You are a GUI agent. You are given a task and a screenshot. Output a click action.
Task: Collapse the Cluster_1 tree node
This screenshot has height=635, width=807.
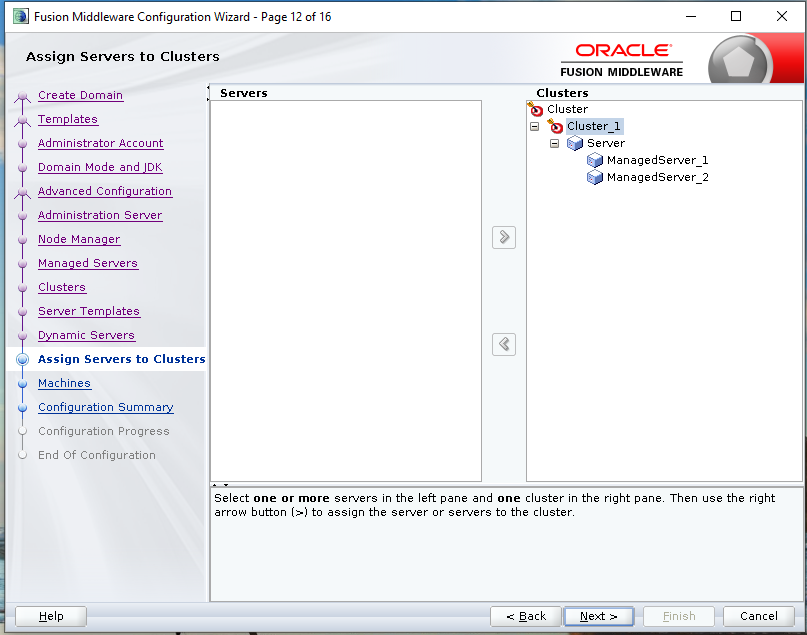click(534, 126)
